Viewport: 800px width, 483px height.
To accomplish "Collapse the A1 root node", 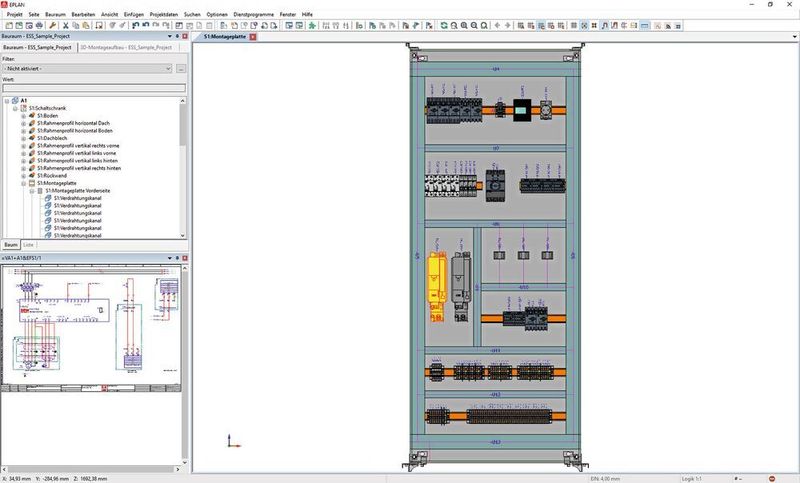I will tap(7, 101).
